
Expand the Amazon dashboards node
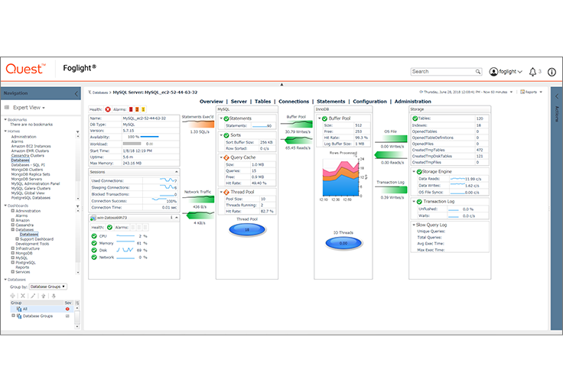pyautogui.click(x=12, y=220)
